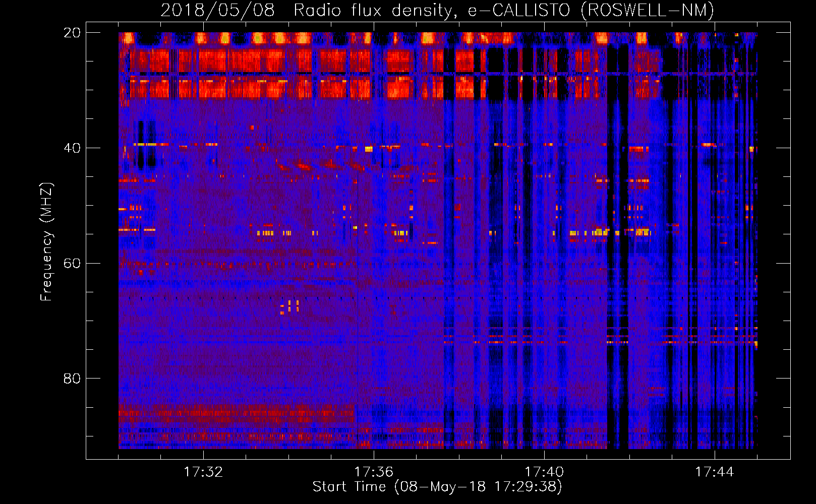
Task: Click the 17:36 time tick label
Action: (x=374, y=472)
